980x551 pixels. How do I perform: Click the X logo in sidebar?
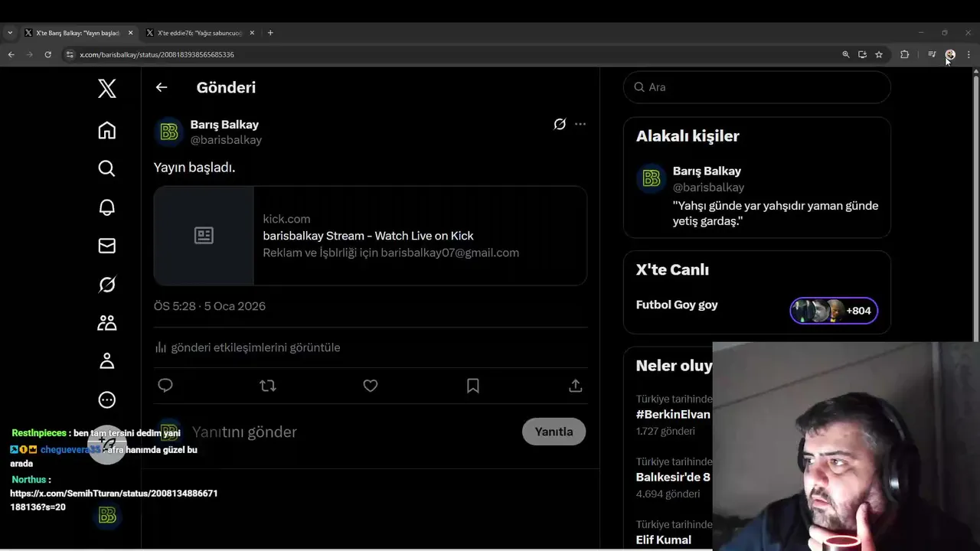click(x=107, y=88)
